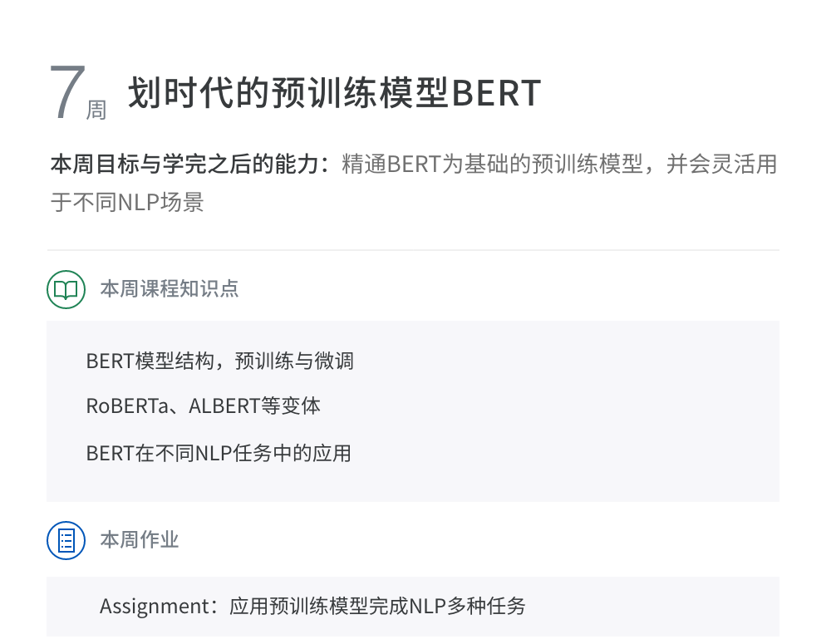Click the 本周课程知识点 section label
This screenshot has width=831, height=644.
point(170,289)
